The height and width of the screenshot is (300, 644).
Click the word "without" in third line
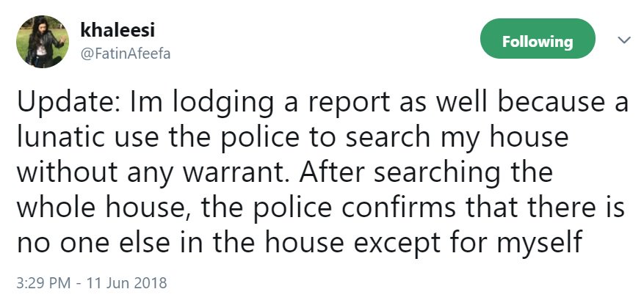[68, 173]
